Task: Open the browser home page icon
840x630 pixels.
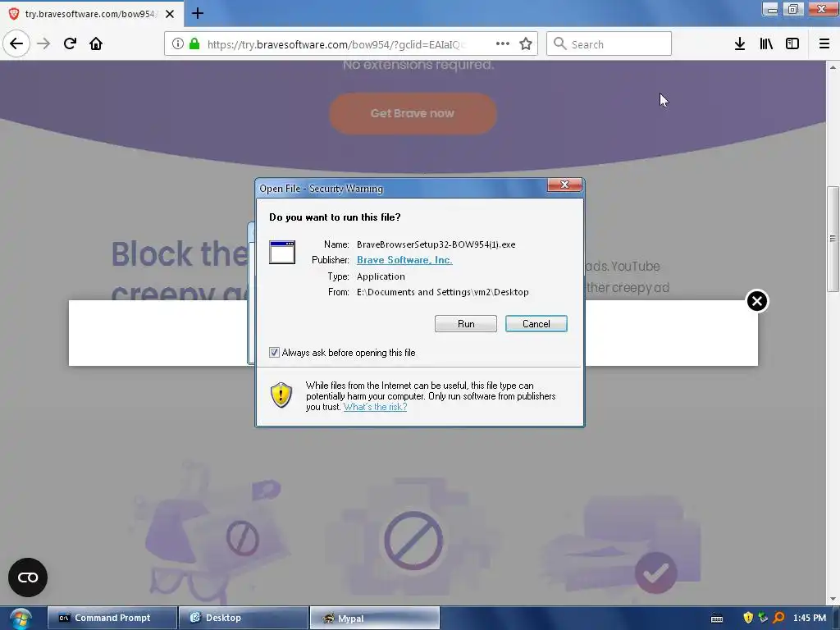Action: [x=96, y=43]
